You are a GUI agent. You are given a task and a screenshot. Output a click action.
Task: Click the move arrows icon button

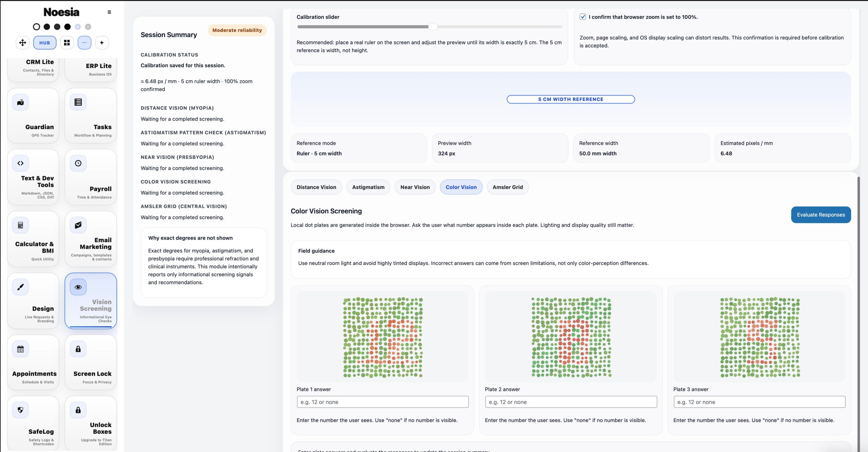point(23,43)
